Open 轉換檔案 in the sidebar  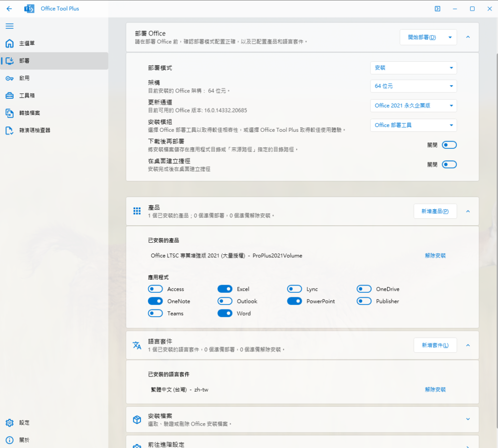(x=54, y=113)
